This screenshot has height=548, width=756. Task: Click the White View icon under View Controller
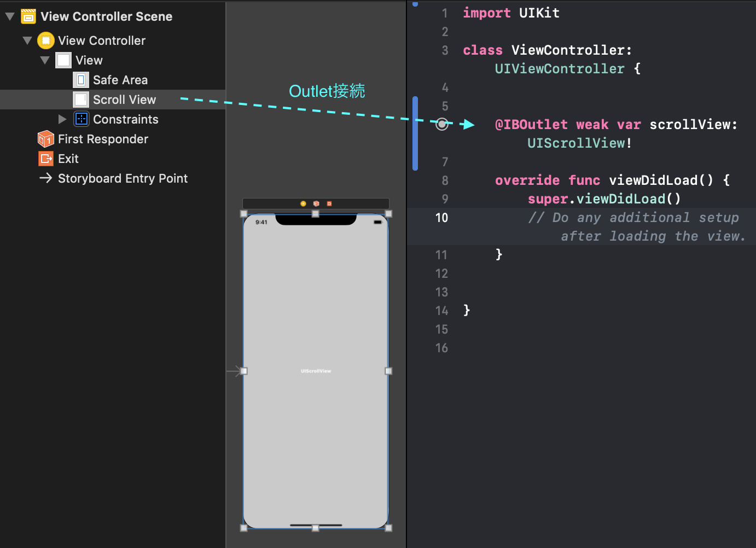[63, 60]
